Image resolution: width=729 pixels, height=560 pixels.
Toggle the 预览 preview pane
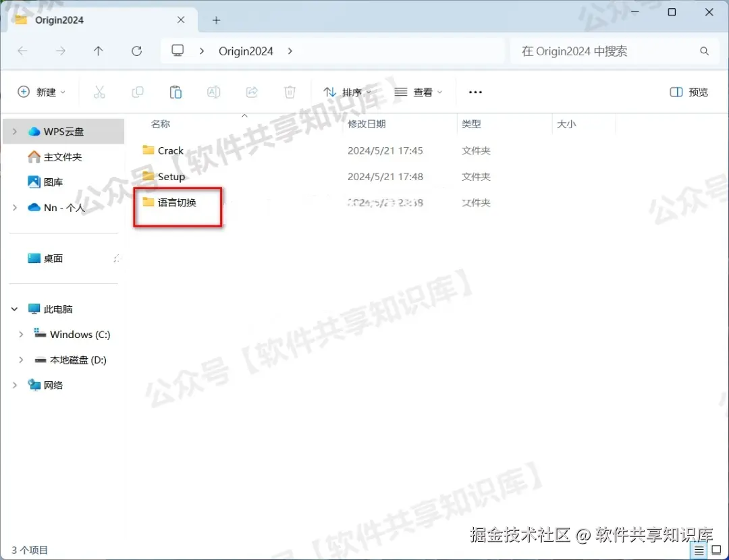(x=689, y=92)
